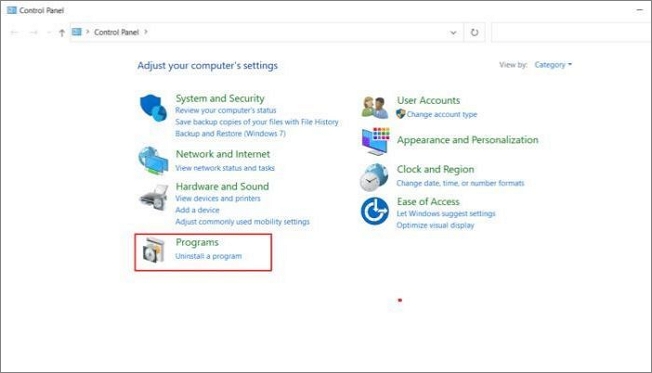The width and height of the screenshot is (652, 373).
Task: Open the Programs disc box icon
Action: (153, 249)
